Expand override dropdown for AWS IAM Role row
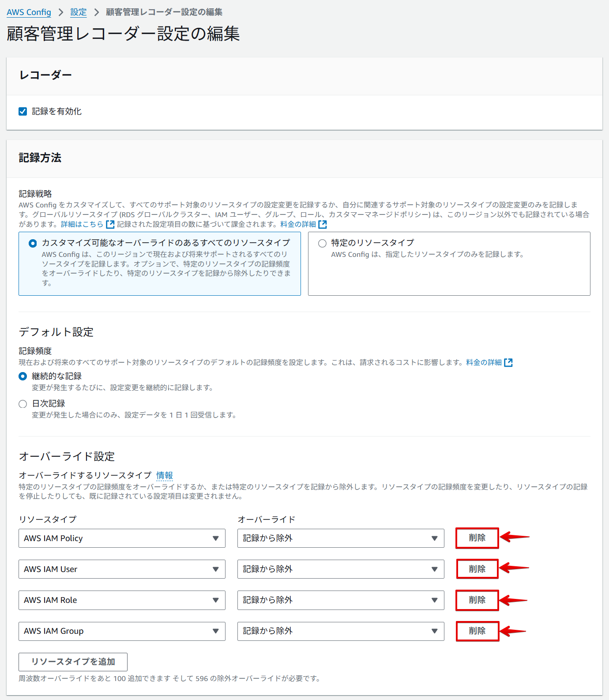Screen dimensions: 609x700 coord(341,600)
